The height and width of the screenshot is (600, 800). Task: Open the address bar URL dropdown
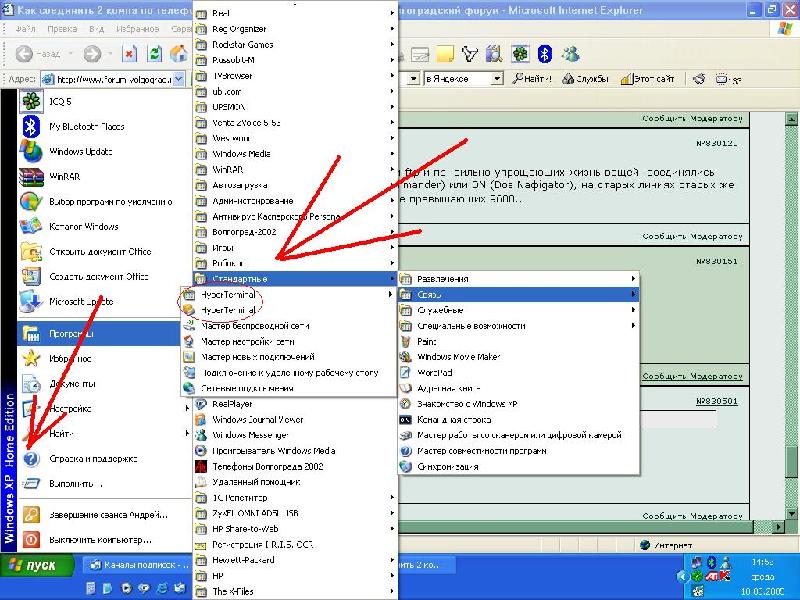click(x=178, y=79)
